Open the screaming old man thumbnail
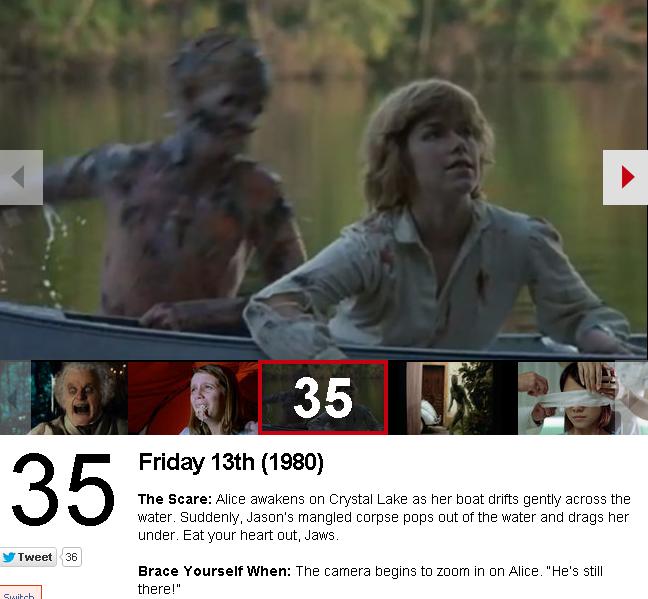648x599 pixels. (79, 398)
